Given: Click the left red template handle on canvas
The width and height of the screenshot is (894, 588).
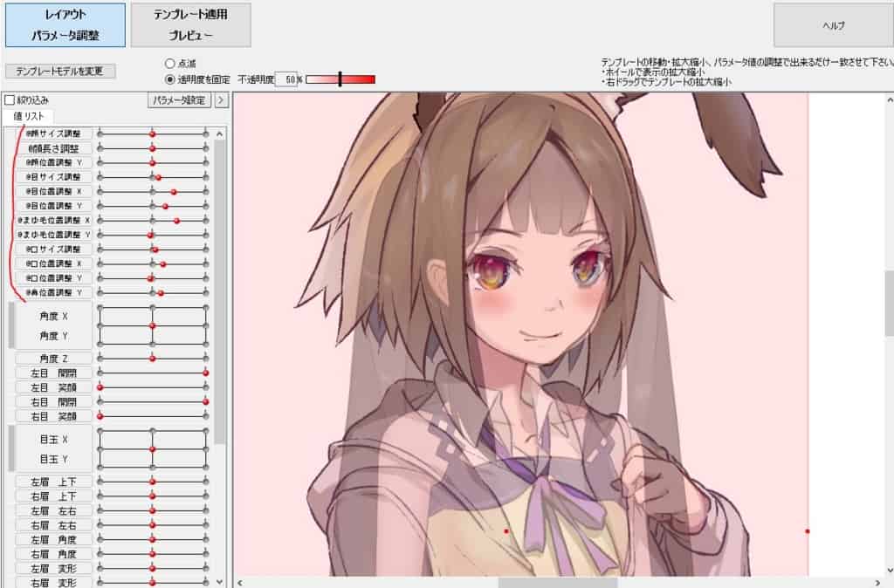Looking at the screenshot, I should click(x=506, y=530).
